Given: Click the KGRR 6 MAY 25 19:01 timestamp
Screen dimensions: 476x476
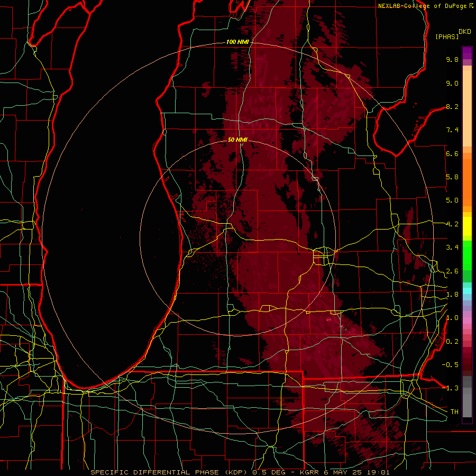Looking at the screenshot, I should (x=345, y=472).
